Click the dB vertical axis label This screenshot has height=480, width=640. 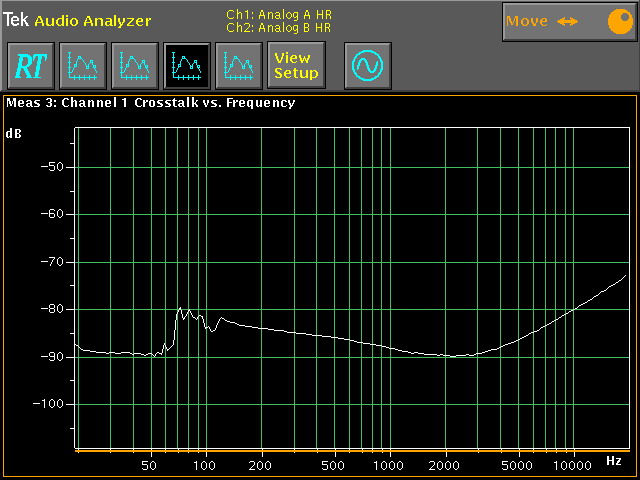(x=14, y=133)
